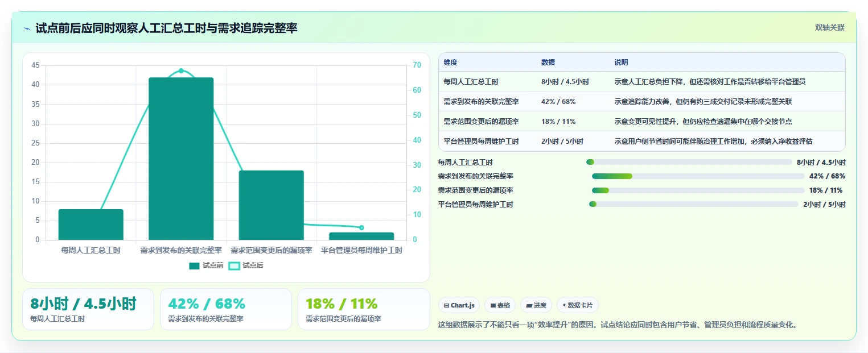868x353 pixels.
Task: Click the tallest bar, 需求到发布的关联完整率
Action: point(181,159)
